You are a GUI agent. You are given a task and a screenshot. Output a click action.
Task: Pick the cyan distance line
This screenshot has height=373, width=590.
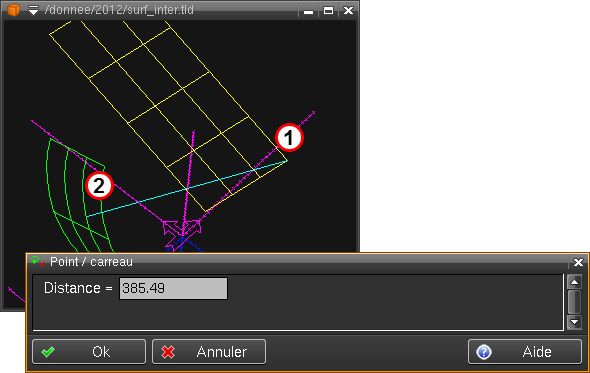point(187,188)
